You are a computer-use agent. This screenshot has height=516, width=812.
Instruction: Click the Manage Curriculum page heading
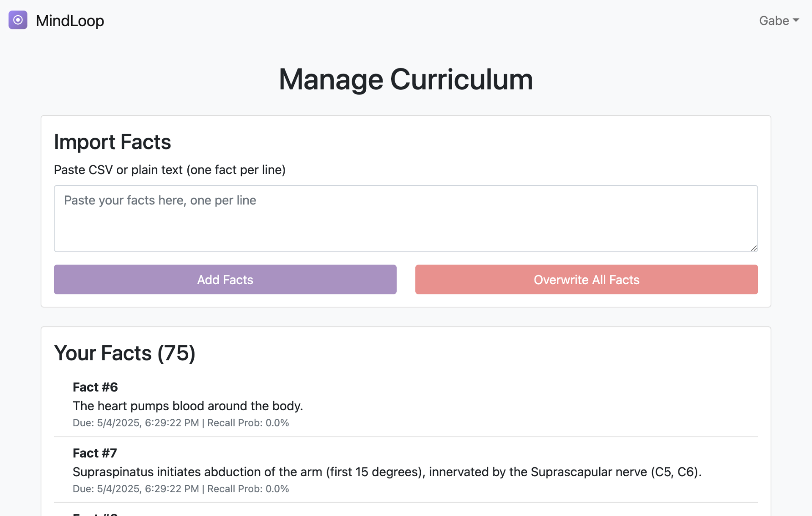point(406,80)
